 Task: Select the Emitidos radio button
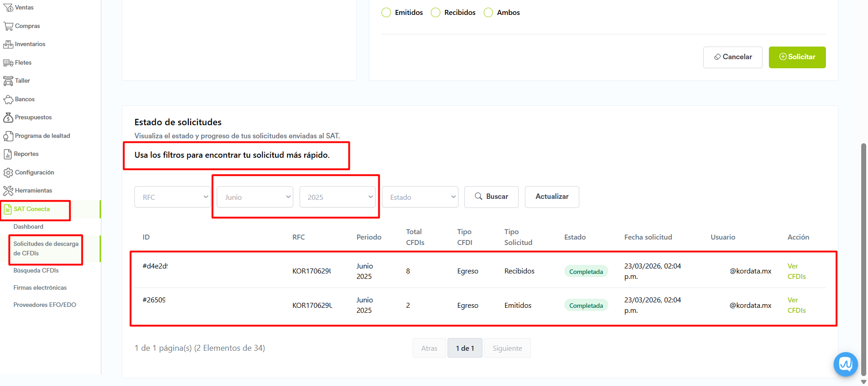[386, 13]
